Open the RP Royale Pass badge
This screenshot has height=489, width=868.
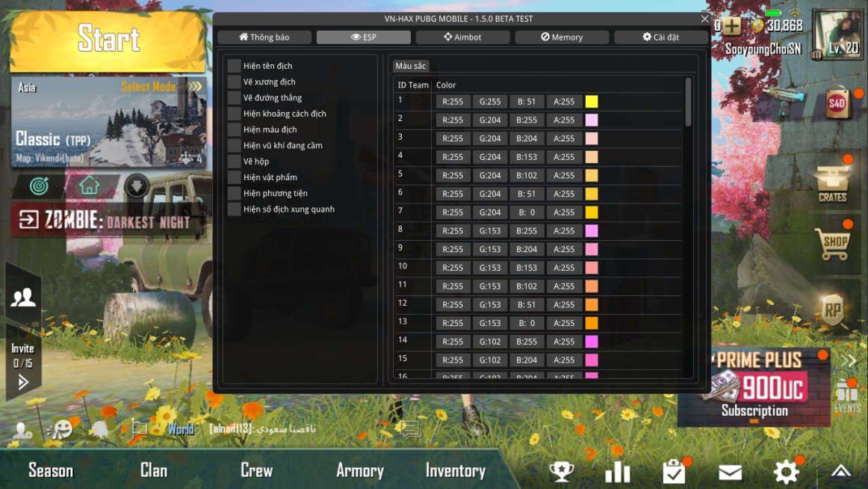tap(833, 311)
